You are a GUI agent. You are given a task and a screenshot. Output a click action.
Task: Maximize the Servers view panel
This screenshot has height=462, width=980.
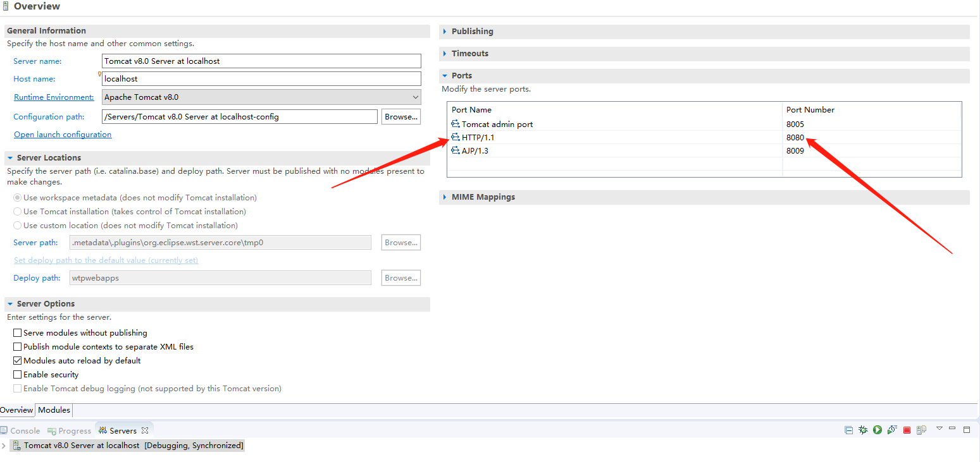tap(967, 430)
